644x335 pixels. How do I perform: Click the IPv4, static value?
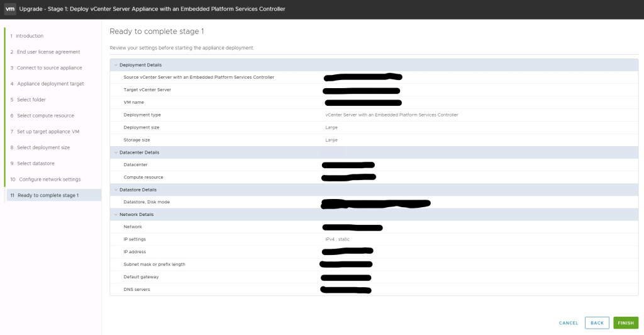[338, 239]
